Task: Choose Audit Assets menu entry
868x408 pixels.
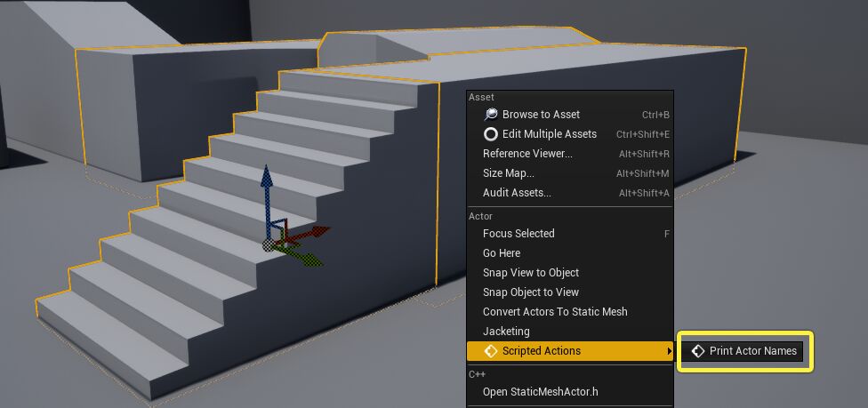Action: (569, 193)
